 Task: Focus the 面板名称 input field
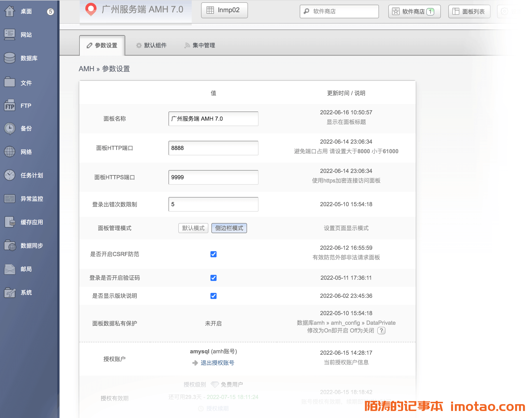[x=213, y=119]
